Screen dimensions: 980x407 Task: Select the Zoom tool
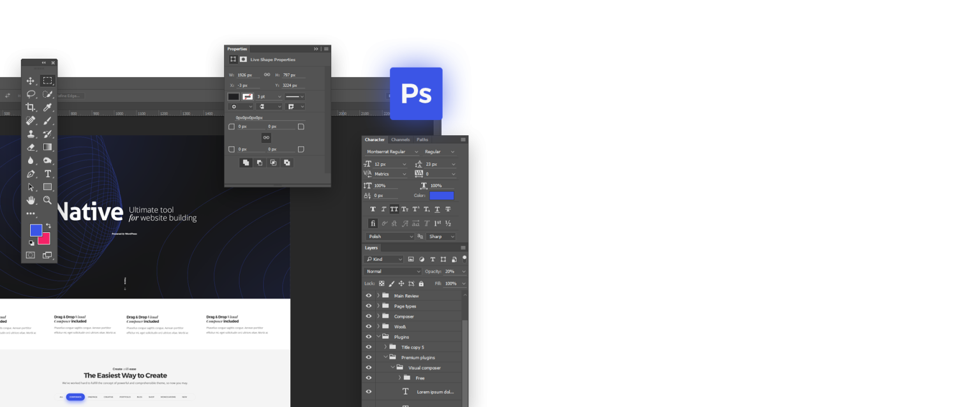pyautogui.click(x=47, y=200)
